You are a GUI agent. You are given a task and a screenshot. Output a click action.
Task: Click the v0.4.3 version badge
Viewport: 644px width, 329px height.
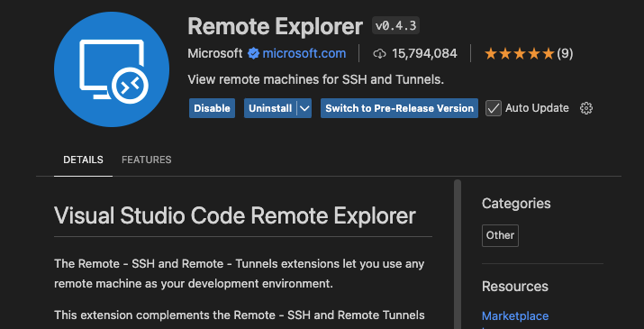coord(396,26)
